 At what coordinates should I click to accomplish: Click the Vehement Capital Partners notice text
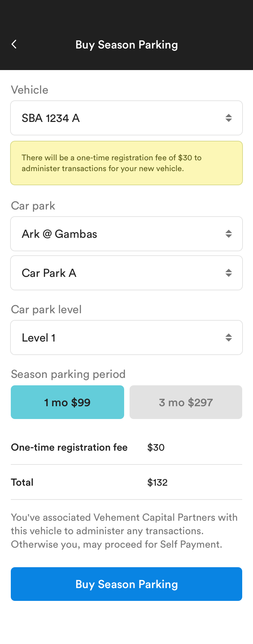124,531
